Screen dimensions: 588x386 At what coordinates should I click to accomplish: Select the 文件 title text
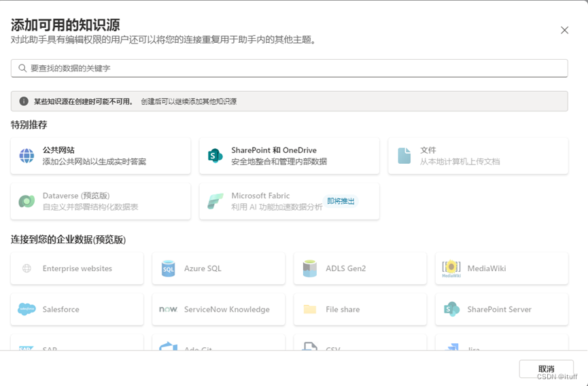(428, 150)
